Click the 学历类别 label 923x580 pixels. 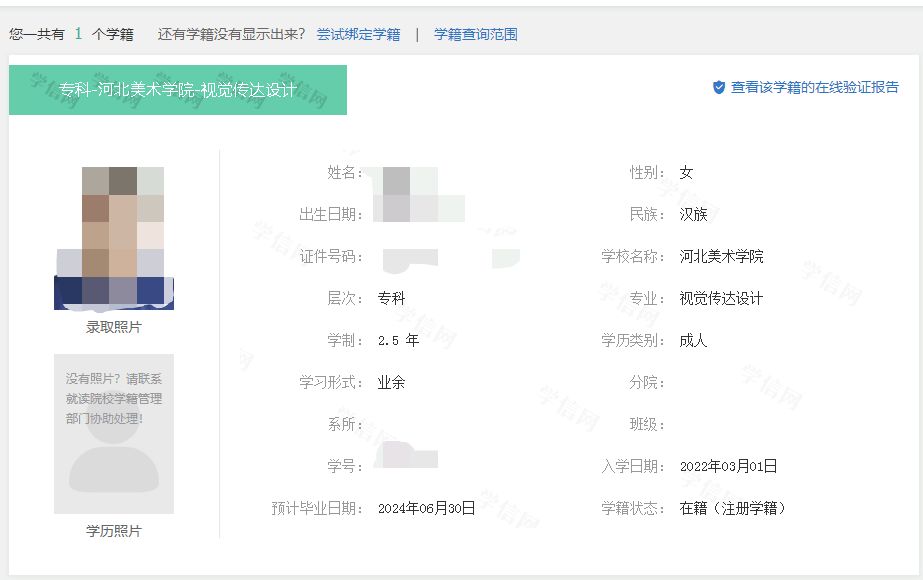(x=633, y=340)
